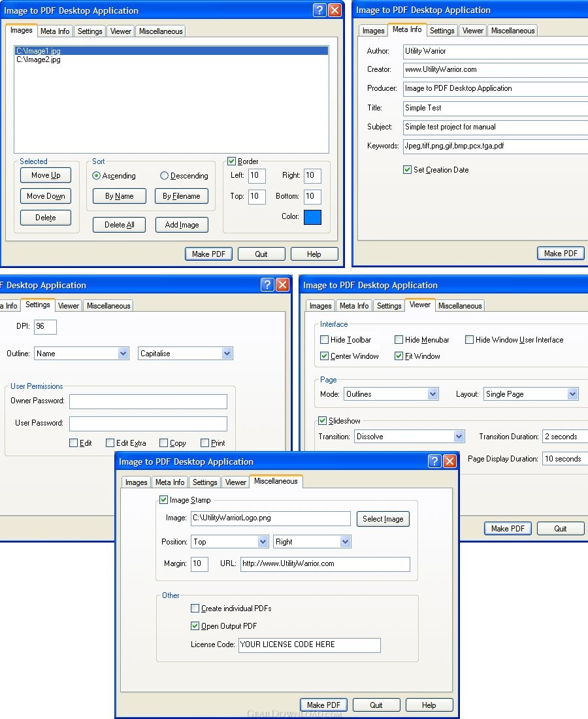Enable the Hide Window User Interface checkbox

click(x=469, y=339)
